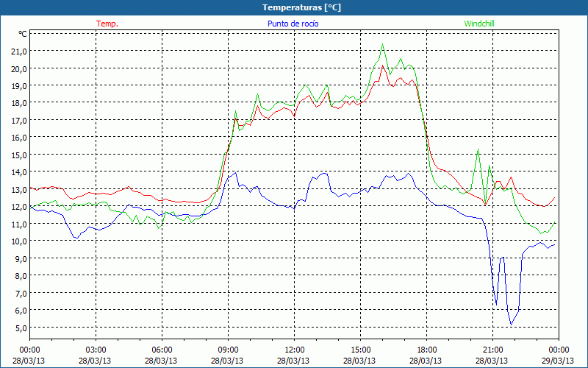Click the 18,0 y-axis value
This screenshot has width=588, height=368.
pos(20,103)
